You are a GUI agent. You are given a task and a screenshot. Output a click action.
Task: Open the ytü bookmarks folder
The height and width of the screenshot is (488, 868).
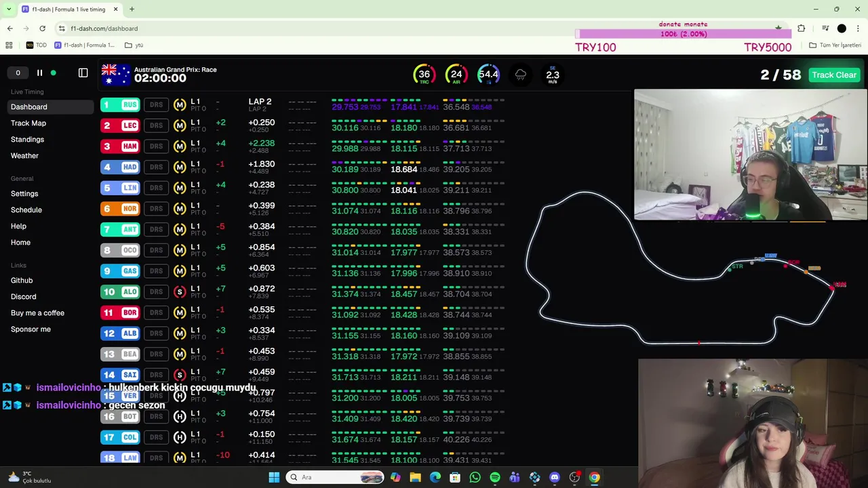click(x=134, y=45)
